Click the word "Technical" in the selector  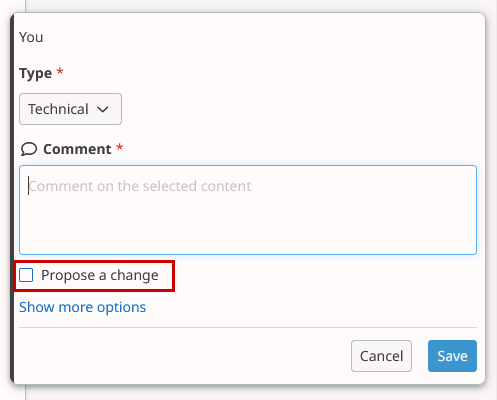[x=58, y=109]
